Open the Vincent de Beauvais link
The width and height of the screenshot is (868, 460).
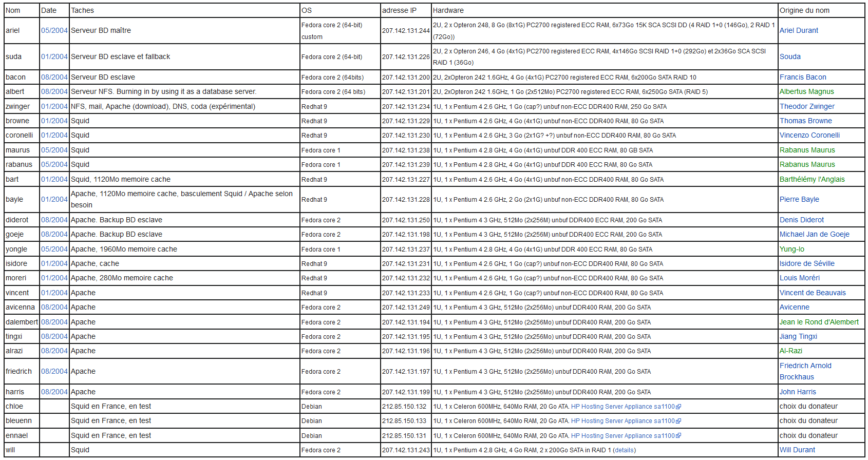point(813,293)
